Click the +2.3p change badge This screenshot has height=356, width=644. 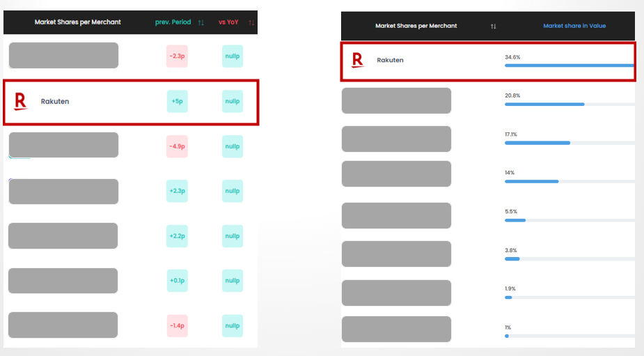pyautogui.click(x=177, y=191)
